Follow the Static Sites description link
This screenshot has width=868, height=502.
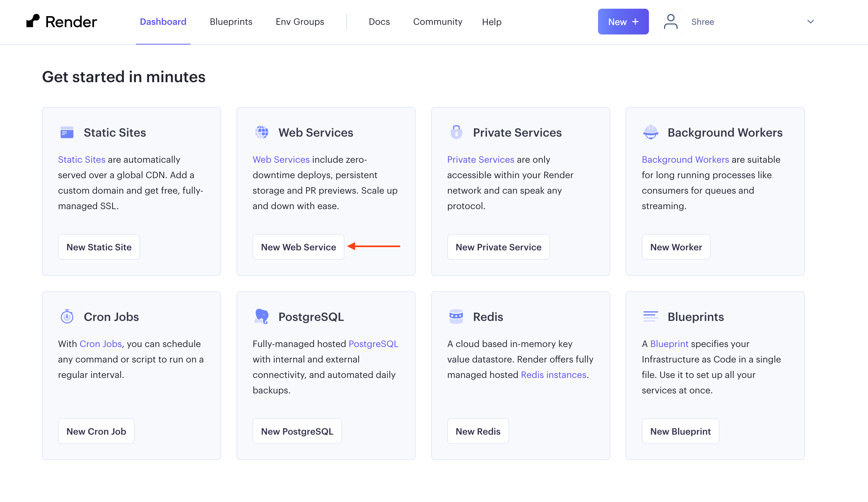coord(82,159)
